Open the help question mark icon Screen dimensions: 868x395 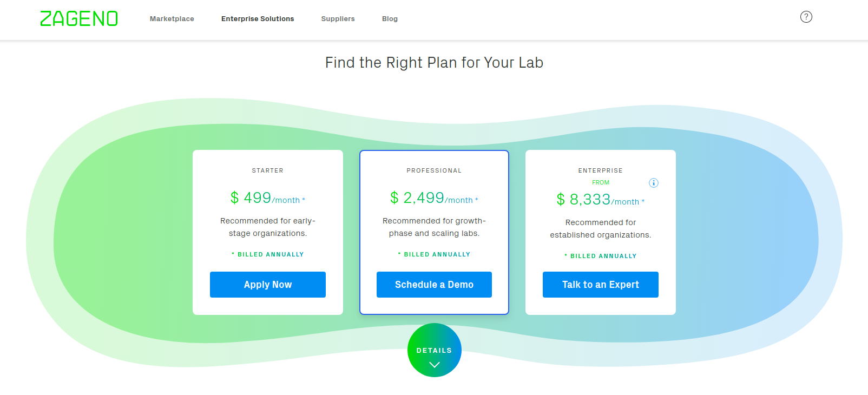click(806, 17)
